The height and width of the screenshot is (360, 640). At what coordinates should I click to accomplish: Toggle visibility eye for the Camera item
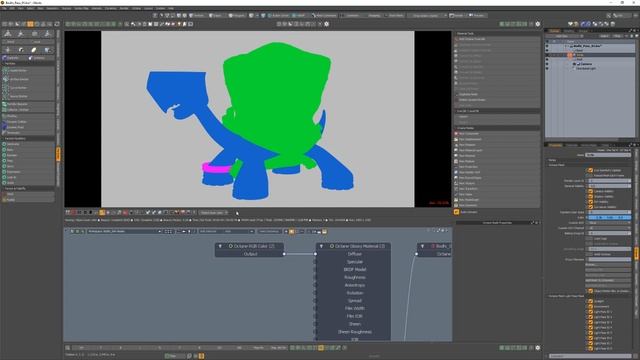tap(547, 64)
